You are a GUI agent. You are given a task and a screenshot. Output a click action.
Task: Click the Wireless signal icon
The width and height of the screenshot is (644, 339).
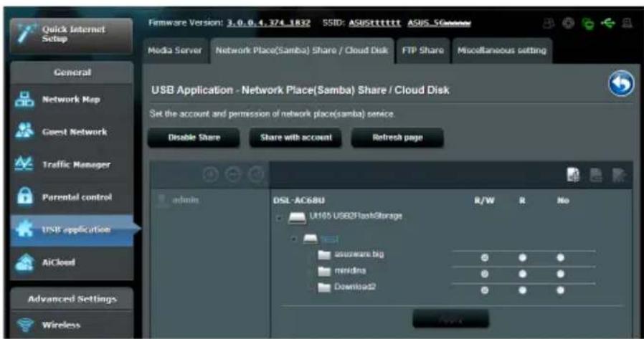(24, 325)
